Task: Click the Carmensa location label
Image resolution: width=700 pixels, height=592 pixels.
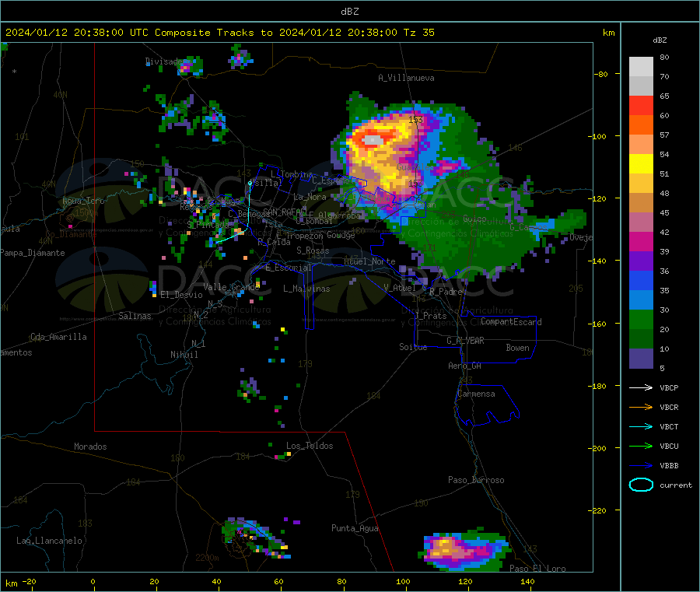Action: (476, 394)
